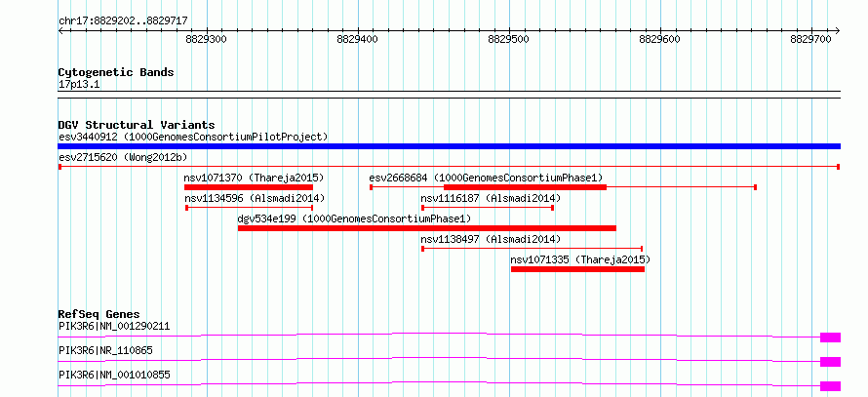Select the PIK3R6|NM_001010855 transcript label
The width and height of the screenshot is (868, 397).
tap(114, 376)
